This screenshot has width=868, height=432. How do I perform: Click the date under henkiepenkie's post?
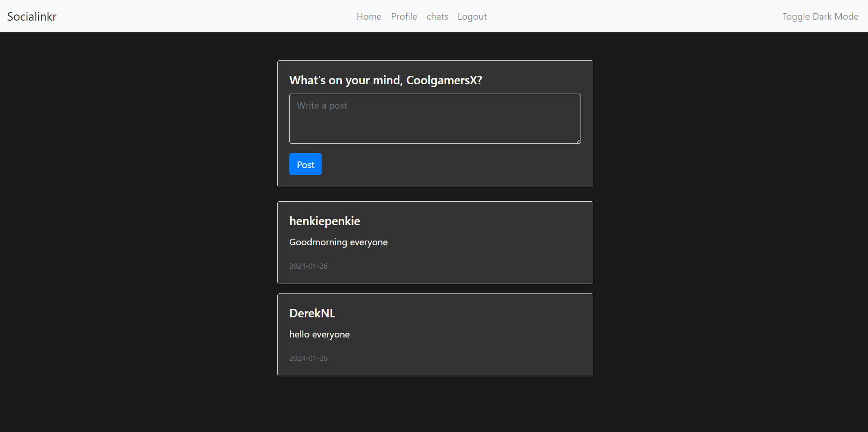(308, 266)
